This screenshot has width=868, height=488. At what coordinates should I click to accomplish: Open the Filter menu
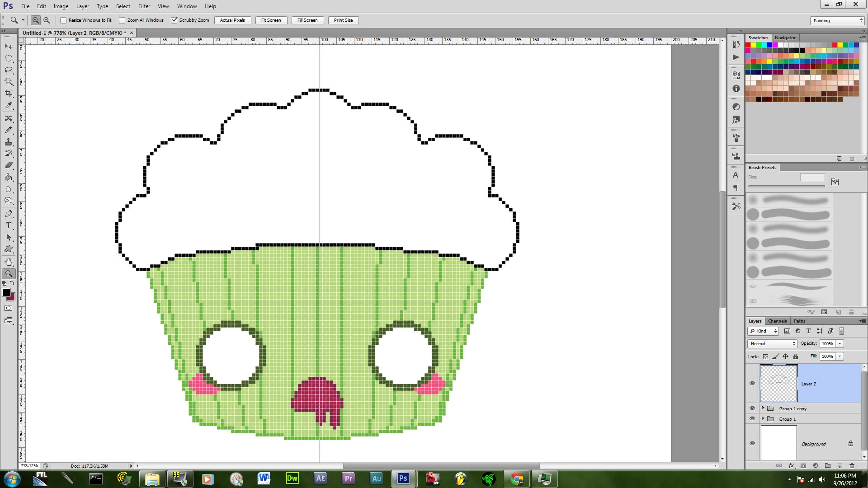144,6
